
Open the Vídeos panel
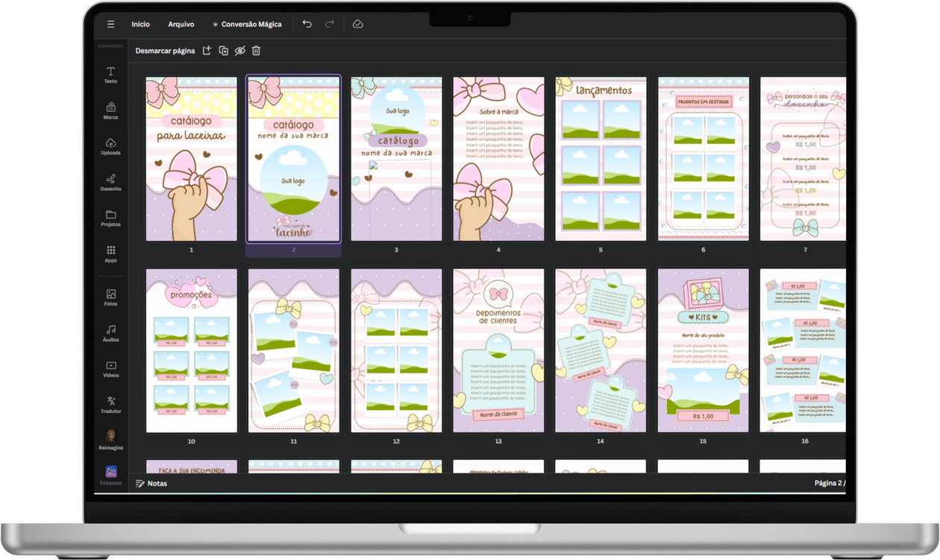point(110,368)
